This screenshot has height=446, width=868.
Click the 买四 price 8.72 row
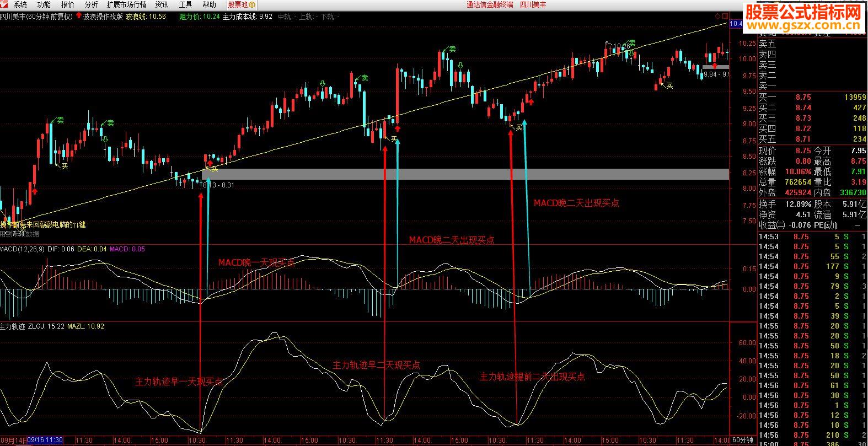pos(812,128)
